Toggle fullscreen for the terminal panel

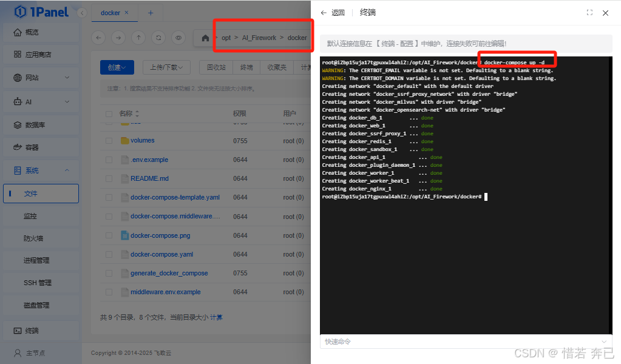tap(589, 13)
